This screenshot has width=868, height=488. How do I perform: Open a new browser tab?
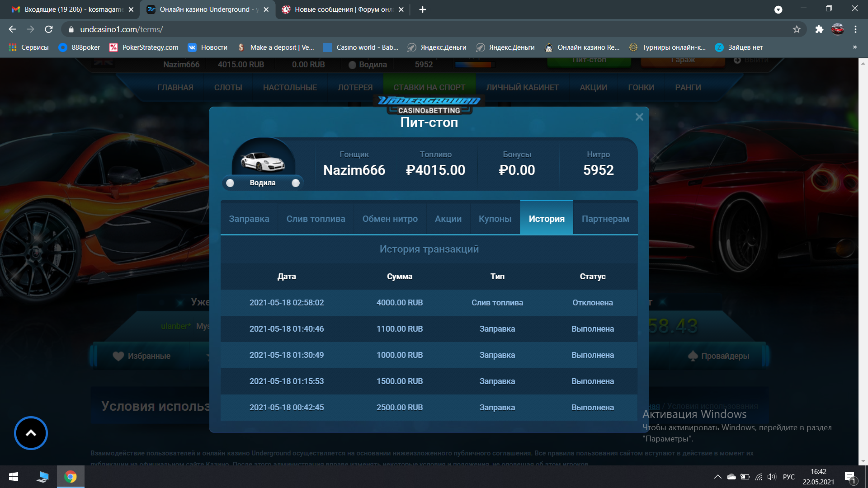(x=423, y=9)
